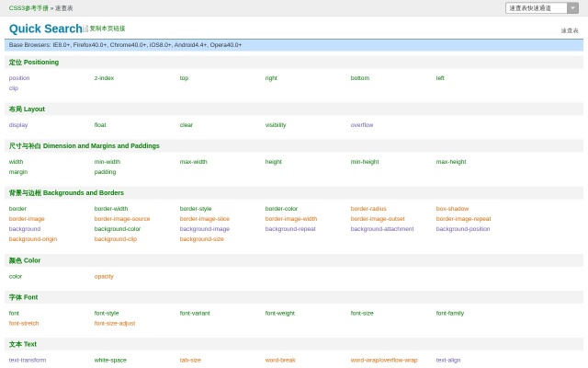Click the 速查表 link at right
This screenshot has width=588, height=368.
[570, 30]
